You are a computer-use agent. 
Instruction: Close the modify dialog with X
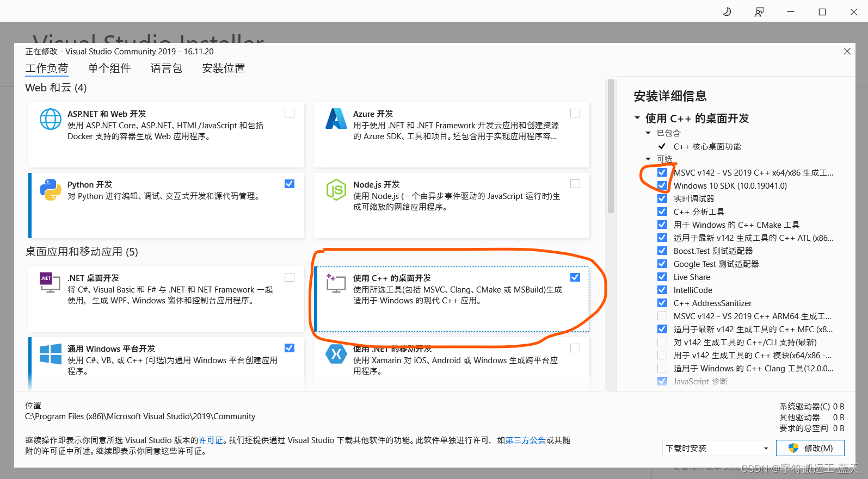coord(847,51)
